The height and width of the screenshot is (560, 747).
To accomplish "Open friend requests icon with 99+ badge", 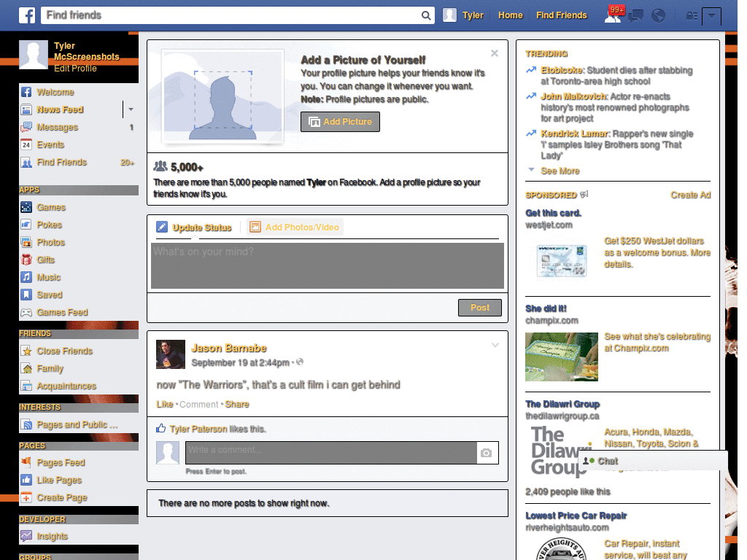I will point(614,15).
